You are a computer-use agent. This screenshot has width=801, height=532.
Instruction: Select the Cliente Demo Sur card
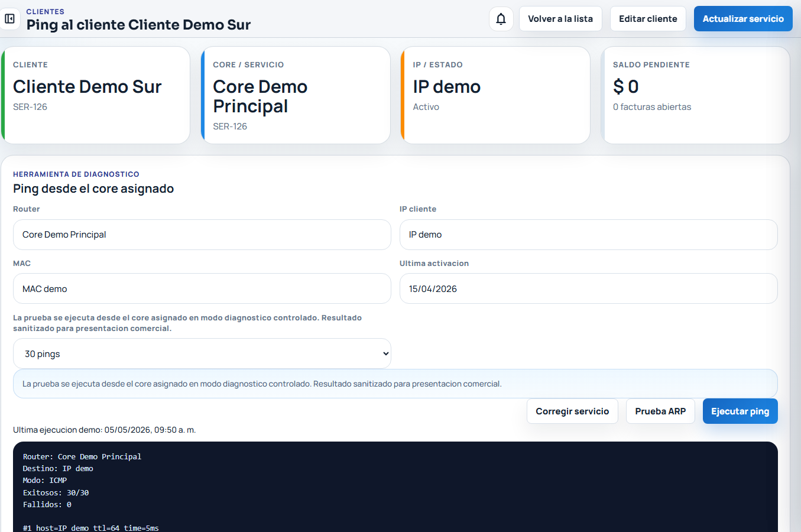(96, 95)
